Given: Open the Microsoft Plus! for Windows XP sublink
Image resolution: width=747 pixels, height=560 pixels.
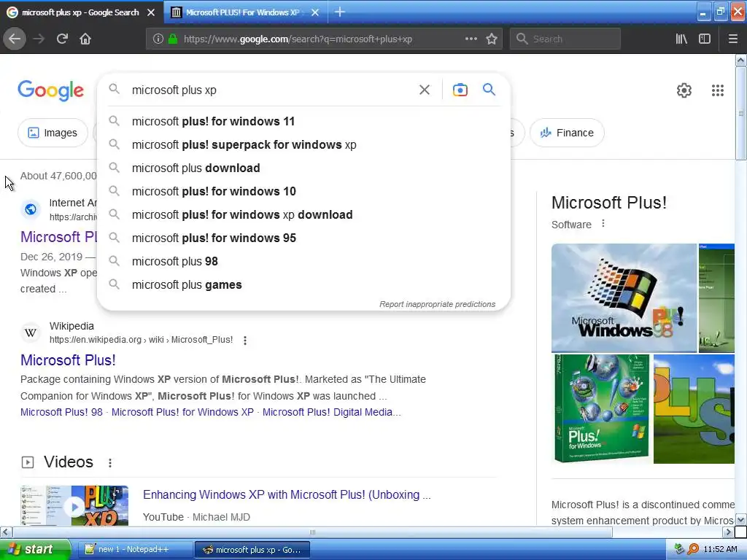Looking at the screenshot, I should 182,412.
